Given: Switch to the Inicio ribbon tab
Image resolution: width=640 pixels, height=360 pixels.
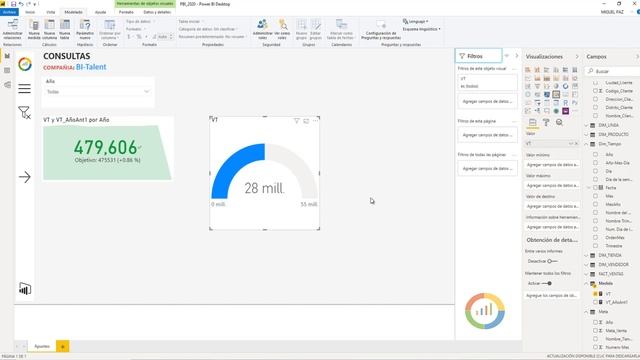Looking at the screenshot, I should tap(30, 12).
